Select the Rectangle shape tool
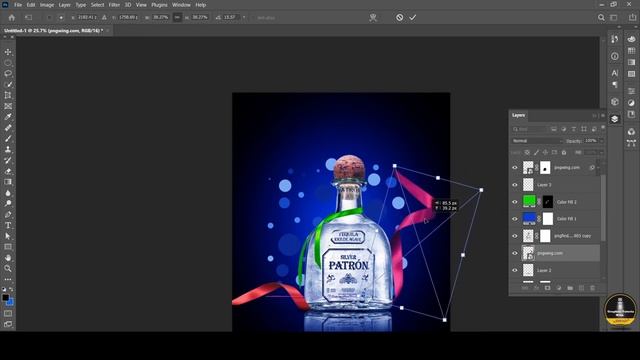Viewport: 640px width, 360px height. (8, 247)
